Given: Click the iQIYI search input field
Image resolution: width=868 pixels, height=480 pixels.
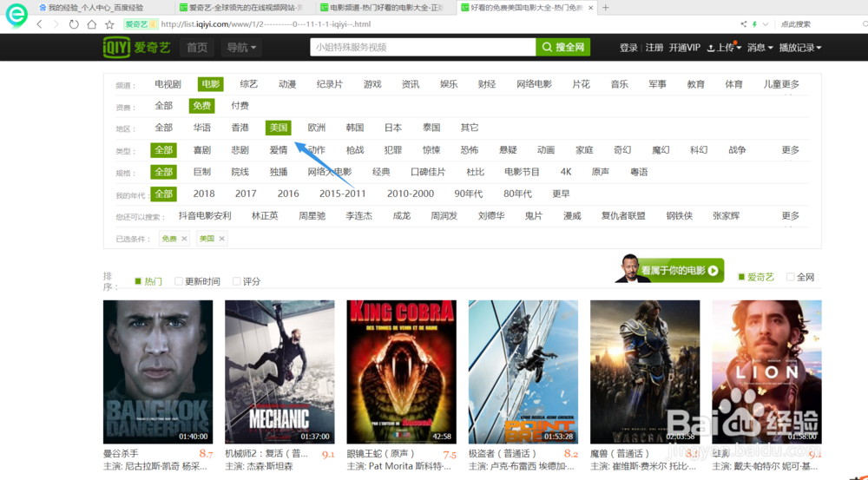Looking at the screenshot, I should tap(423, 47).
